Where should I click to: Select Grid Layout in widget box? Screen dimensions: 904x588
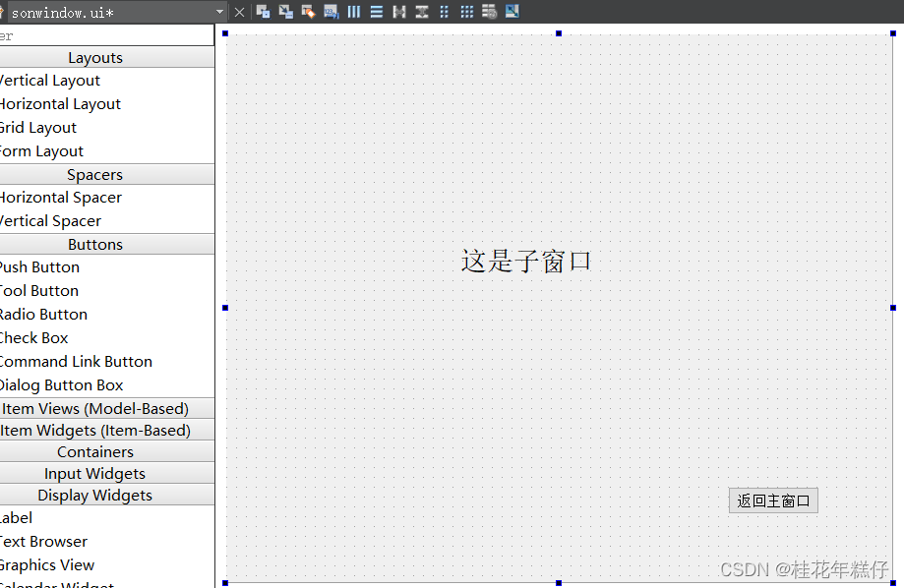(106, 128)
